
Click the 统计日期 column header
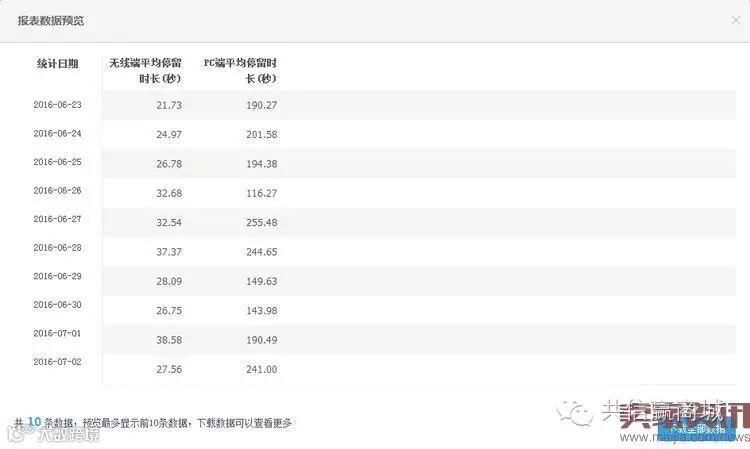point(57,64)
